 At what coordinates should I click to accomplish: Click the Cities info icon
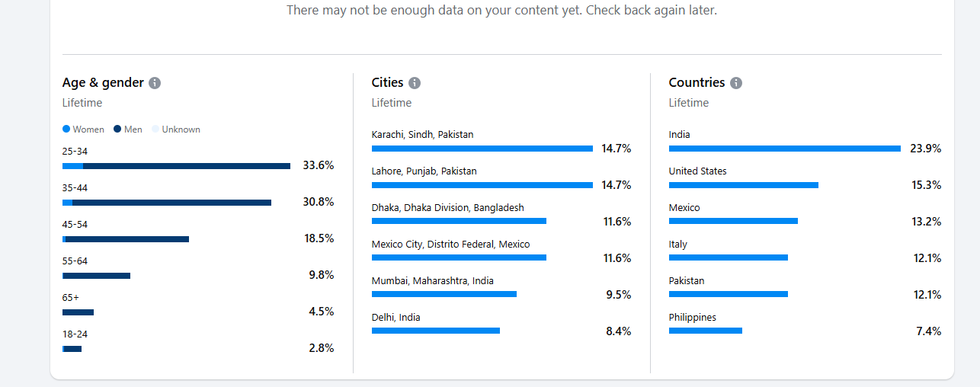click(x=415, y=83)
